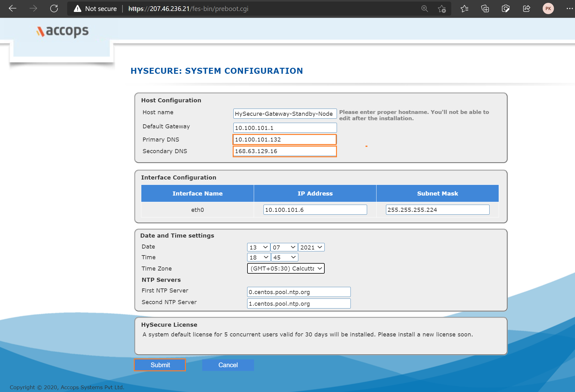Click the Subnet Mask column header
The width and height of the screenshot is (575, 392).
click(x=437, y=193)
